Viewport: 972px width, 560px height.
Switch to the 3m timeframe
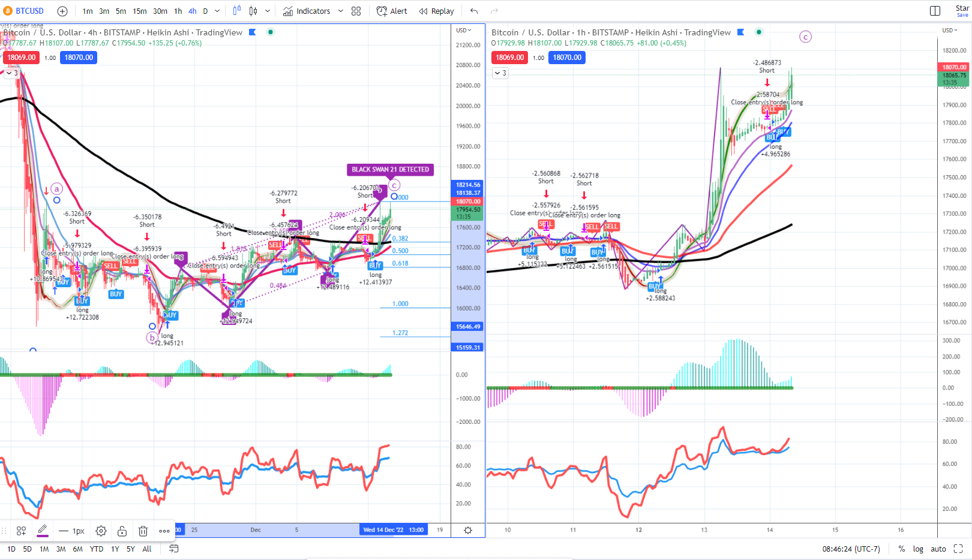coord(104,11)
